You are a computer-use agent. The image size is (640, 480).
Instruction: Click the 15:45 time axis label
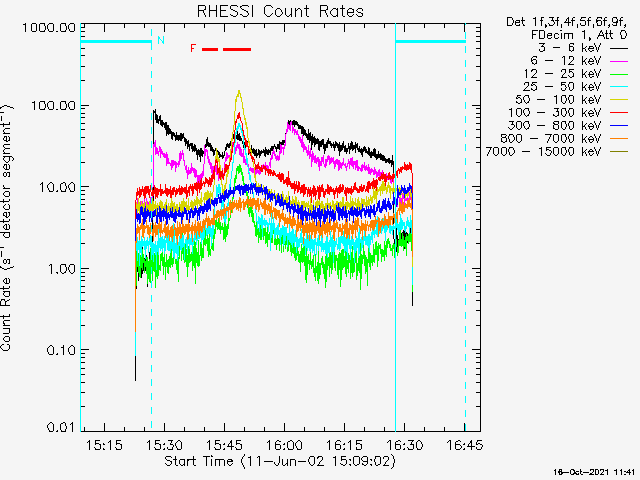pyautogui.click(x=224, y=445)
